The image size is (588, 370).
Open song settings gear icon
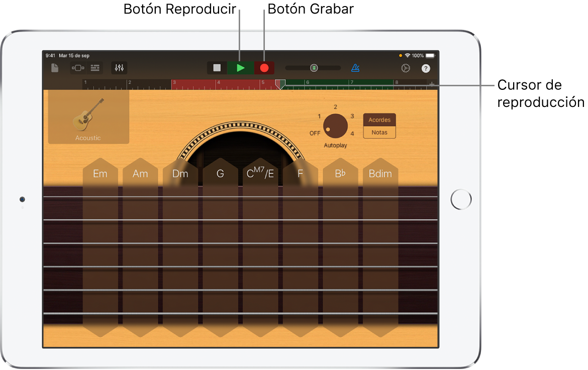(x=406, y=68)
